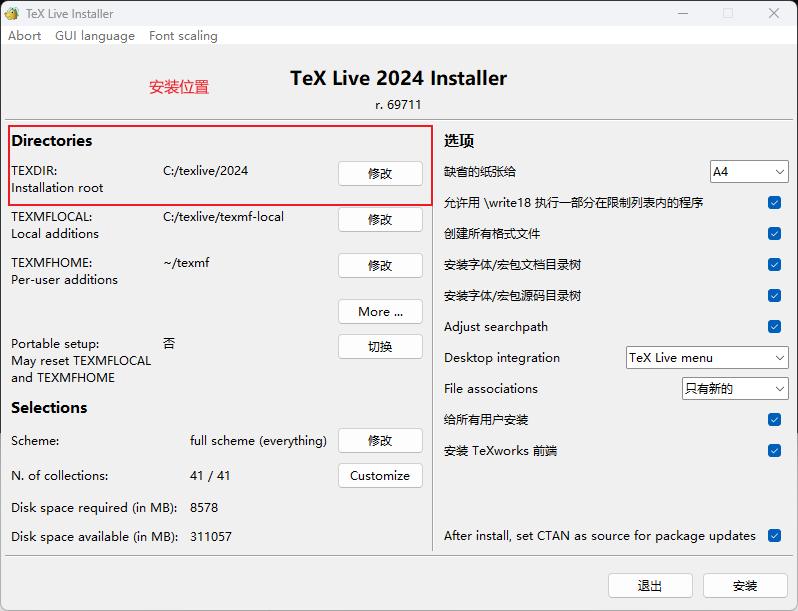Minimize the TeX Live Installer window
798x611 pixels.
tap(683, 13)
